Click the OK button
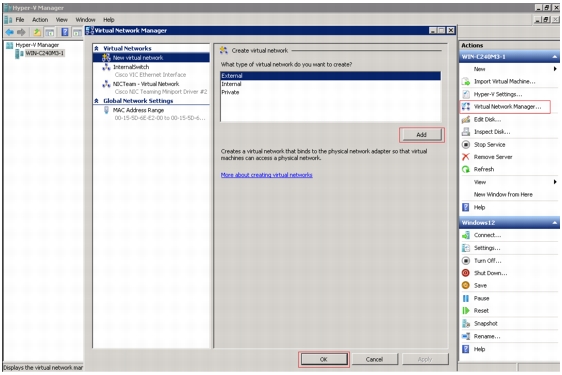 click(324, 359)
